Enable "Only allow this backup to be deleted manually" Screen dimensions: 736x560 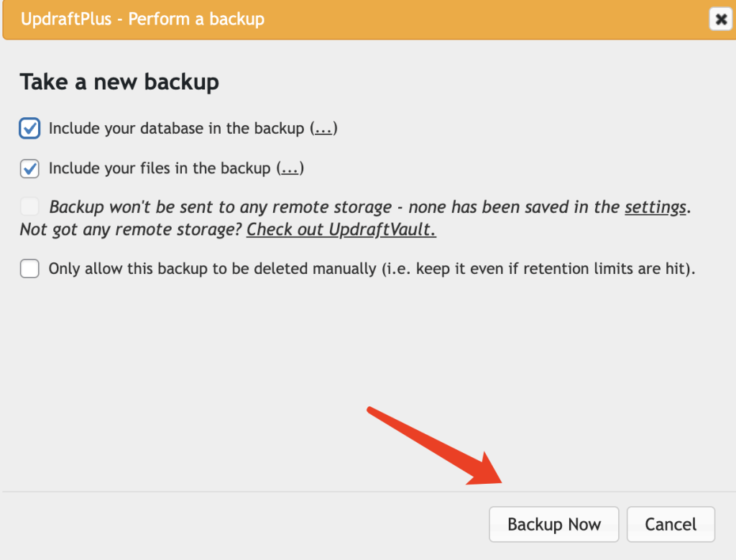point(29,268)
